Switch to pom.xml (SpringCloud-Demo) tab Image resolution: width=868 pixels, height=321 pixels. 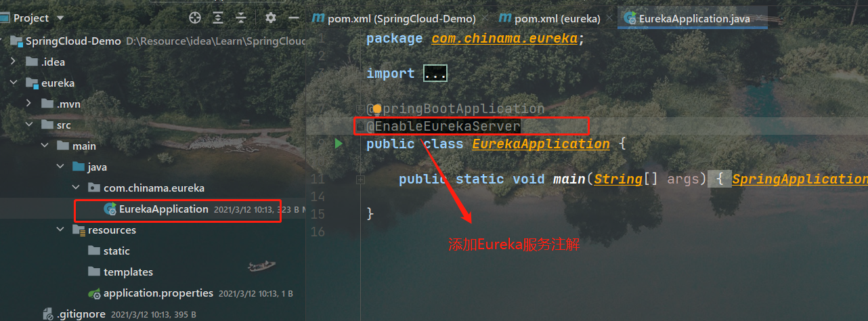393,18
